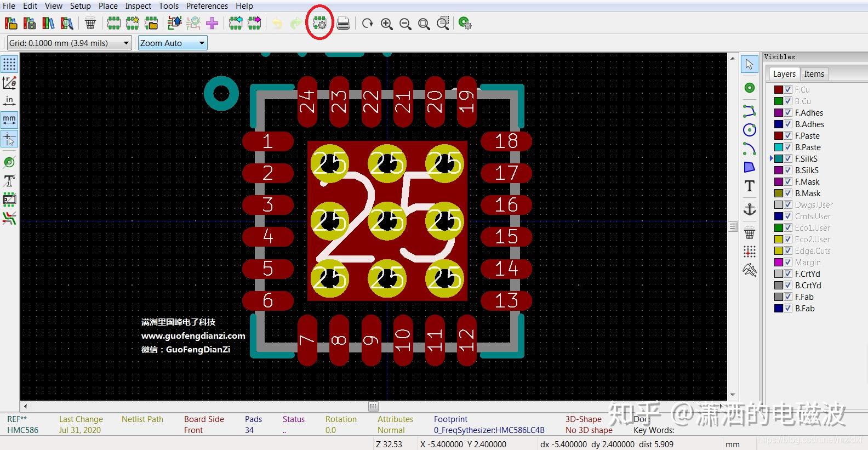The width and height of the screenshot is (868, 450).
Task: Open the Inspect menu
Action: pyautogui.click(x=138, y=5)
